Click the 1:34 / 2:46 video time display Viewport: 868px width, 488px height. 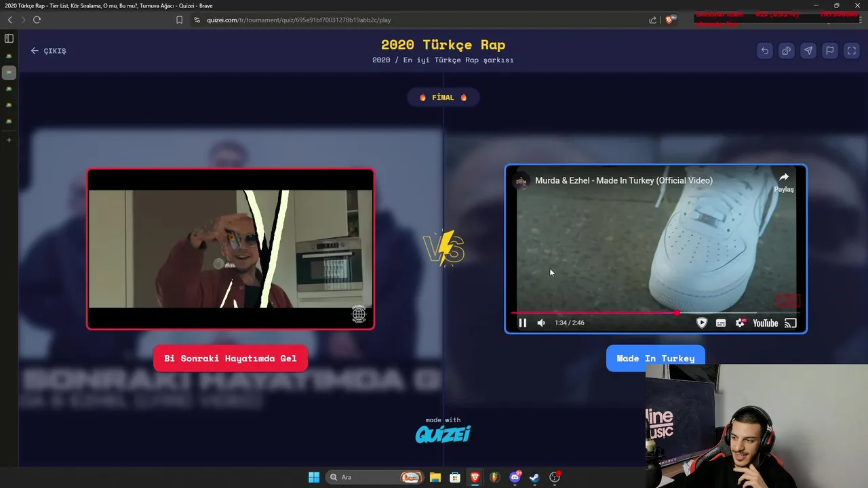570,323
